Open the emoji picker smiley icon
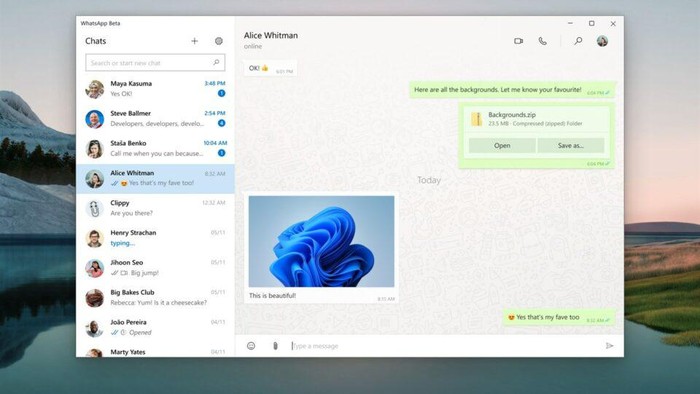Image resolution: width=700 pixels, height=394 pixels. [x=251, y=346]
